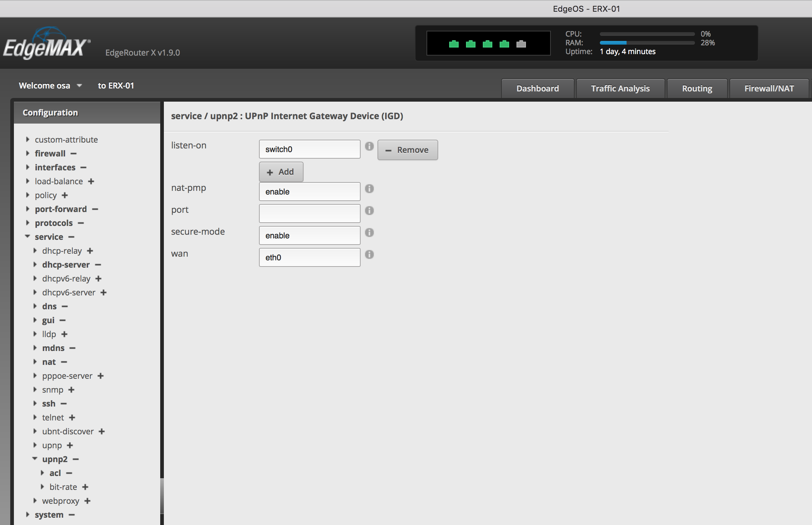Click the CPU usage progress bar
This screenshot has width=812, height=525.
[x=647, y=34]
